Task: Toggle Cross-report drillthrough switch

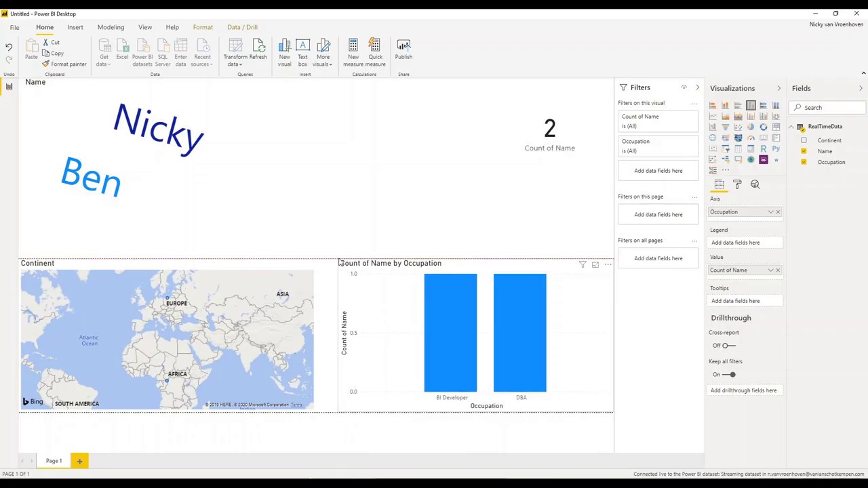Action: pos(728,346)
